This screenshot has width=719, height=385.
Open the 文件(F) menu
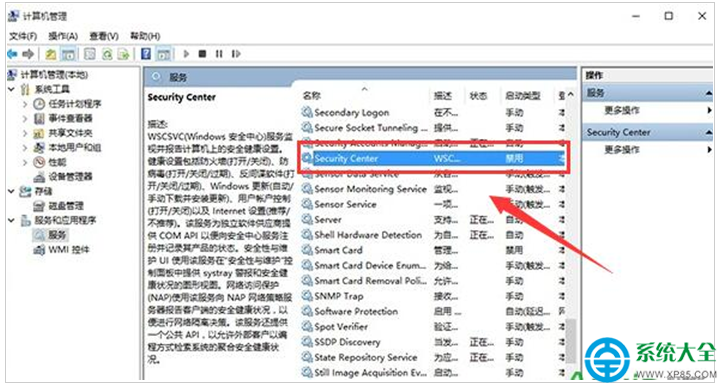23,36
